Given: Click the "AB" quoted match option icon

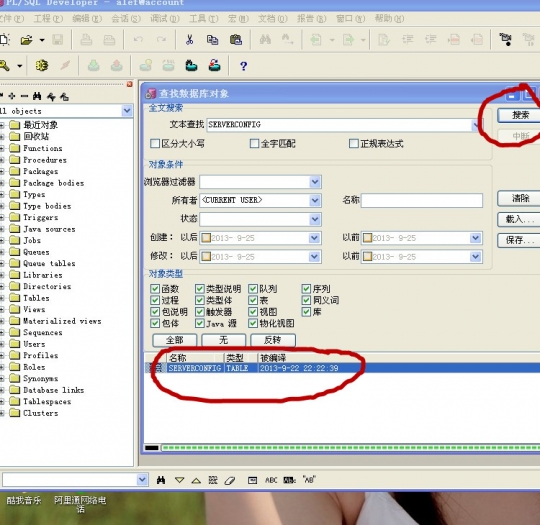Looking at the screenshot, I should point(309,480).
